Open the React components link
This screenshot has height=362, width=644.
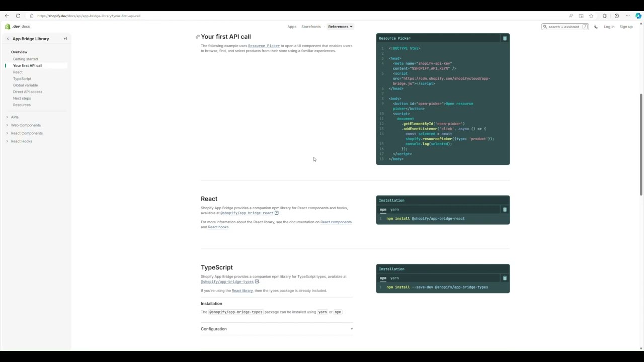click(x=336, y=222)
